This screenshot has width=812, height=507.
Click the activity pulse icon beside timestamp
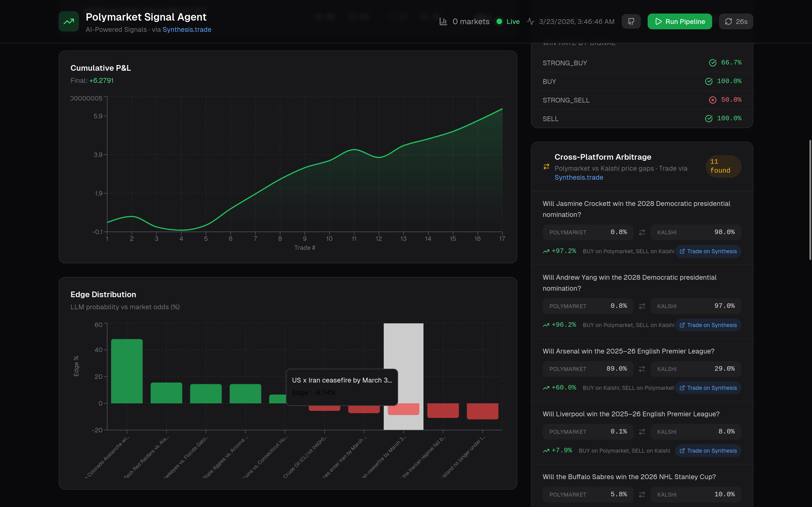pyautogui.click(x=530, y=21)
